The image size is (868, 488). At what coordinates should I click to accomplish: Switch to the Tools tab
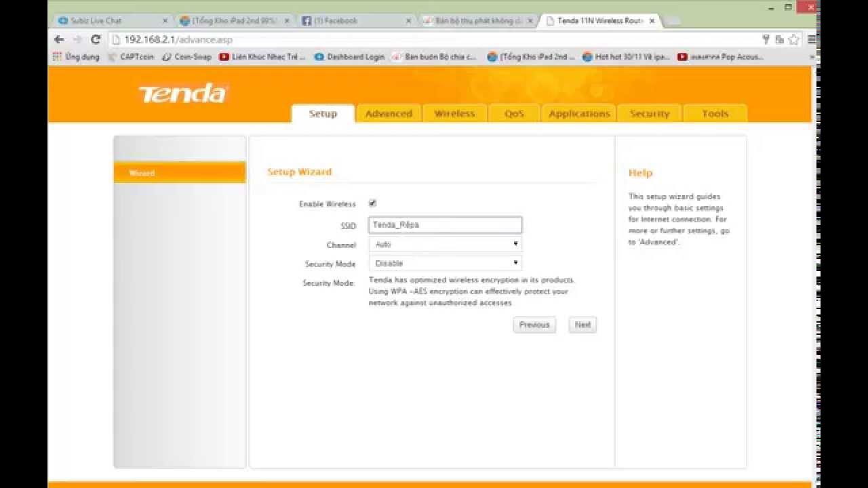click(x=715, y=114)
